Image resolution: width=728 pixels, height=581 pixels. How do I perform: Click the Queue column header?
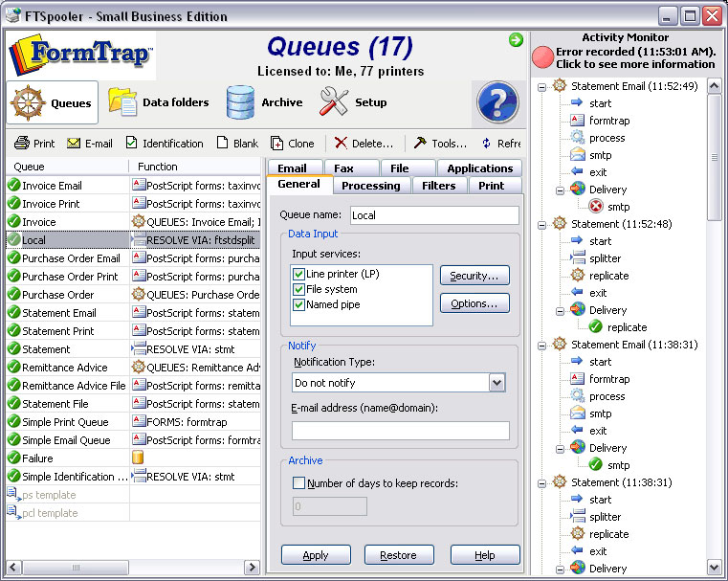67,167
